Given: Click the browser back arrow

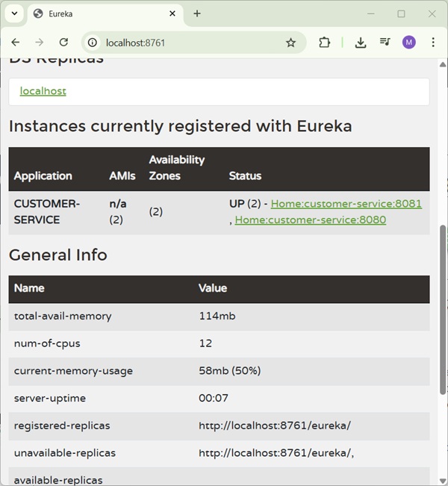Looking at the screenshot, I should pos(16,43).
